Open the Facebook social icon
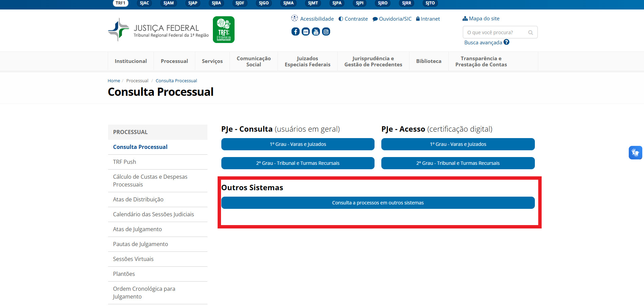Screen dimensions: 644x308 click(295, 32)
